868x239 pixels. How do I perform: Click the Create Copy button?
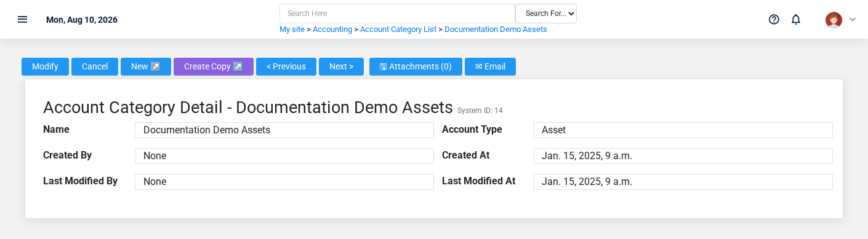pos(214,66)
